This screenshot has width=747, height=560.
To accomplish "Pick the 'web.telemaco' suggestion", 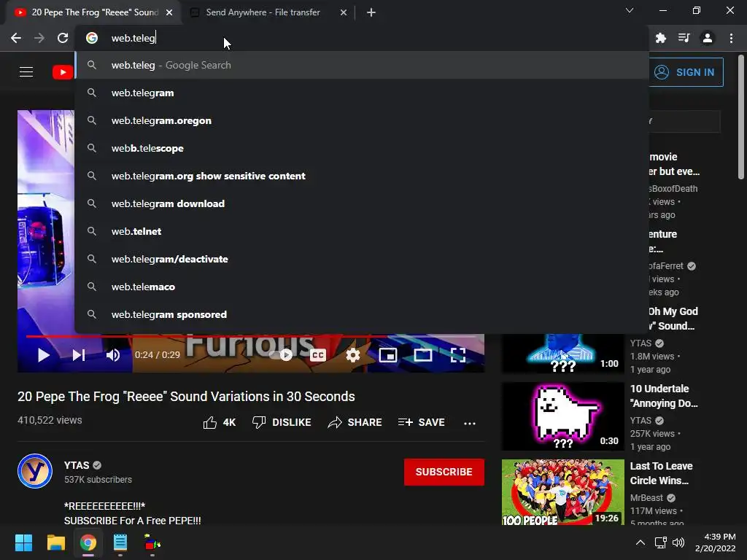I will pyautogui.click(x=362, y=287).
